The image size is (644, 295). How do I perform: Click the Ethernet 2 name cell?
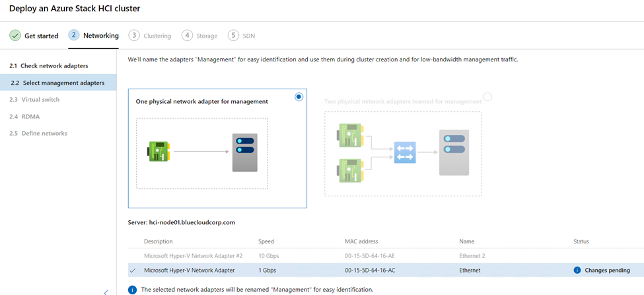coord(472,255)
